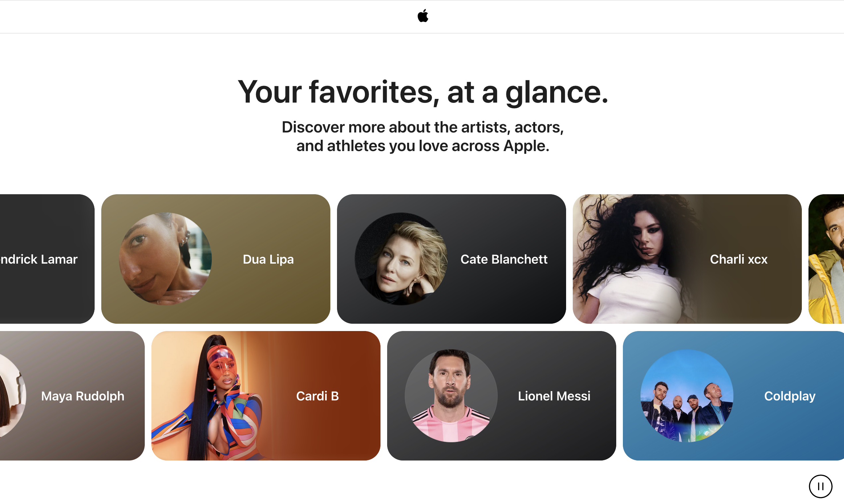Click the "Lionel Messi" name label
Image resolution: width=844 pixels, height=504 pixels.
(x=554, y=396)
